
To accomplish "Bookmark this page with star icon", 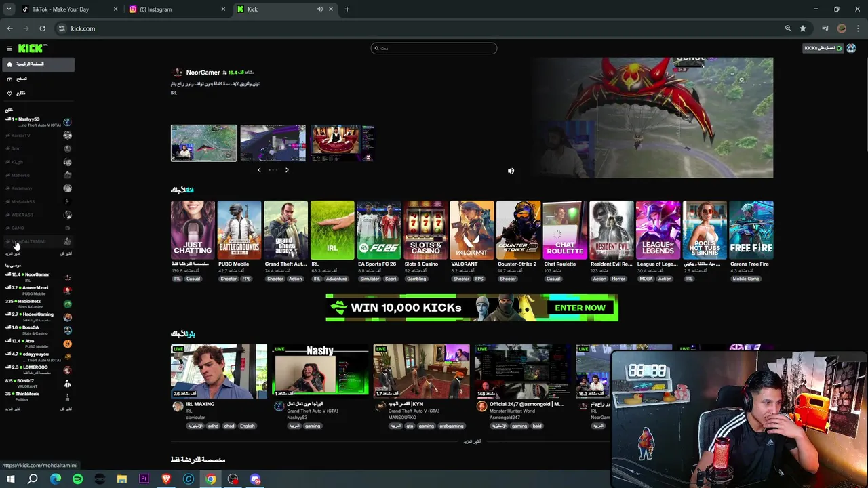I will pos(803,28).
